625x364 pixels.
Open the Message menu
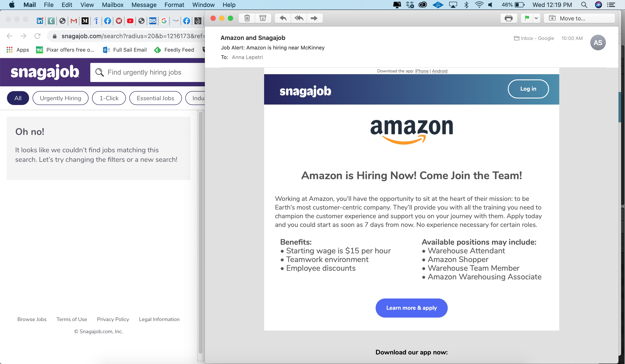tap(144, 5)
